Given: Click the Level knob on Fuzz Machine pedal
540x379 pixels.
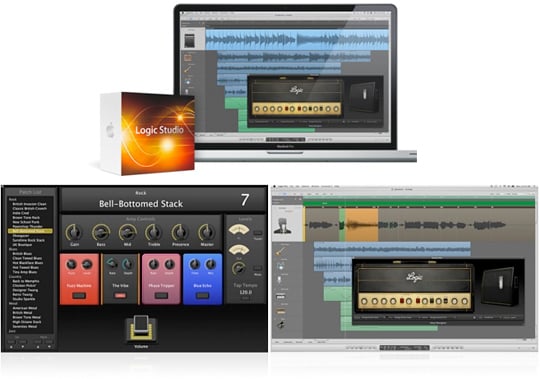Looking at the screenshot, I should point(87,264).
